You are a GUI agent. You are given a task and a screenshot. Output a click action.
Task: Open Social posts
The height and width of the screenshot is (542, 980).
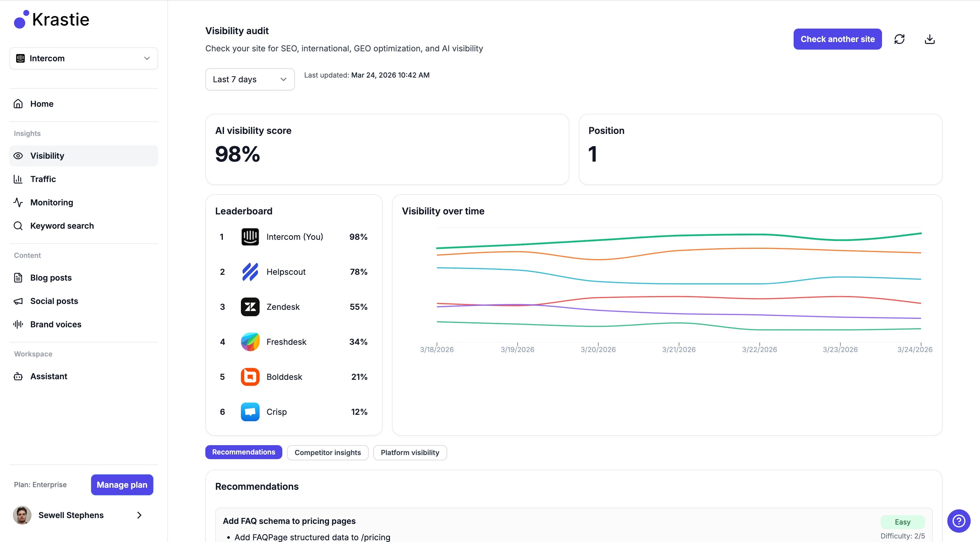[x=83, y=301]
